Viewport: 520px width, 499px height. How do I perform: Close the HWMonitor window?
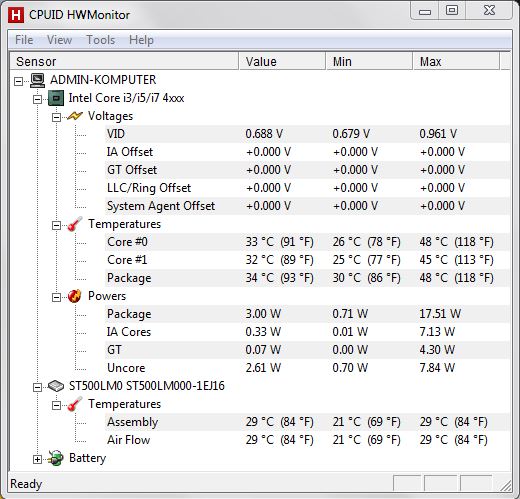pos(489,11)
